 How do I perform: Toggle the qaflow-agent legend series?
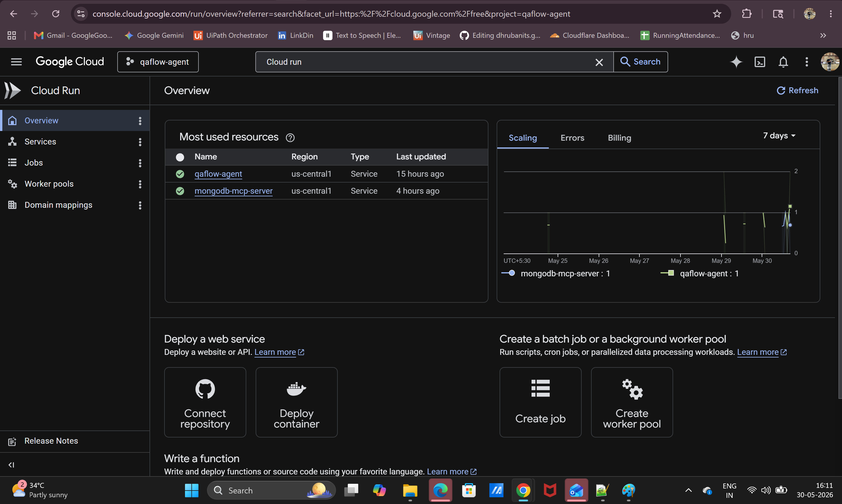pos(700,273)
